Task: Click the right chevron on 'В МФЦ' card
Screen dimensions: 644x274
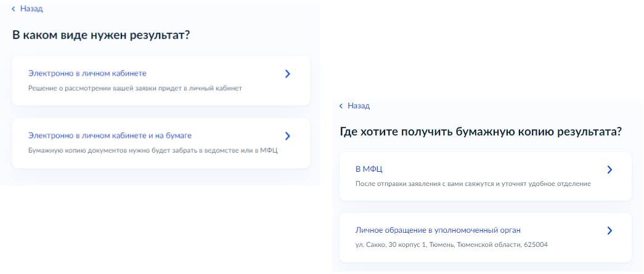Action: pos(609,170)
